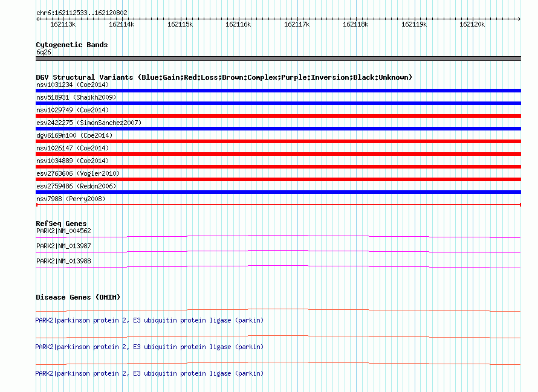Open transcript PARK2|NM_013987 label
538x392 pixels.
63,246
